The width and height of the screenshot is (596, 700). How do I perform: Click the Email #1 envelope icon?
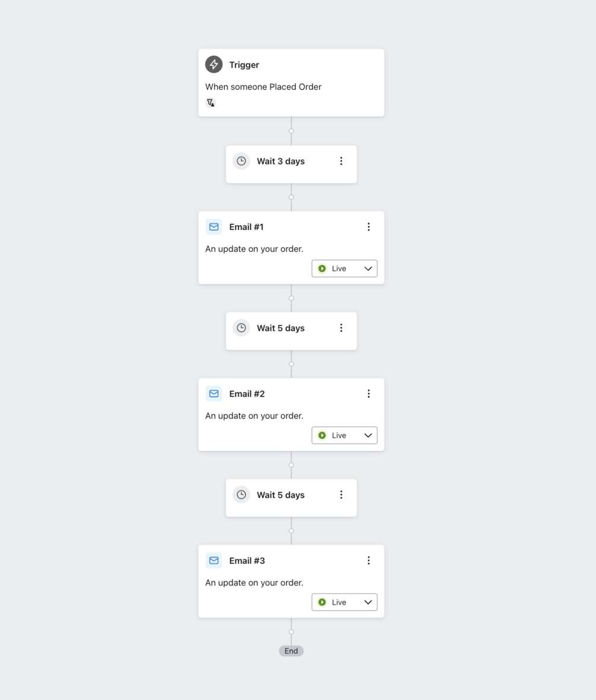[x=214, y=227]
